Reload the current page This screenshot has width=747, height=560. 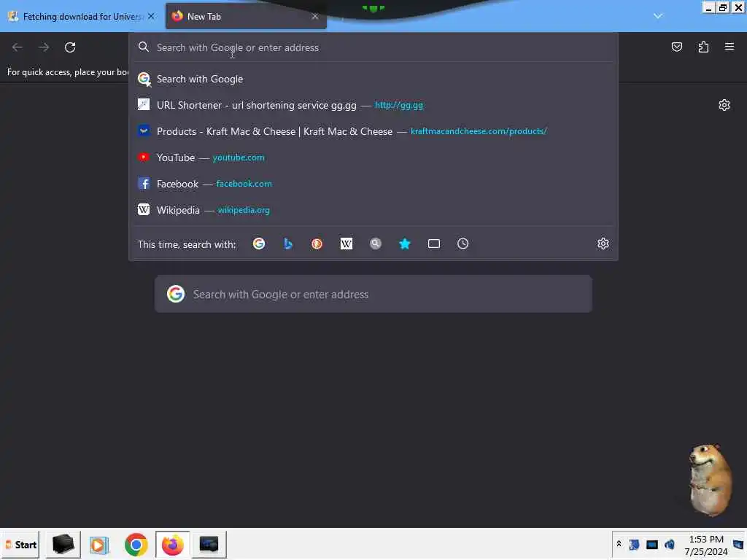[70, 47]
